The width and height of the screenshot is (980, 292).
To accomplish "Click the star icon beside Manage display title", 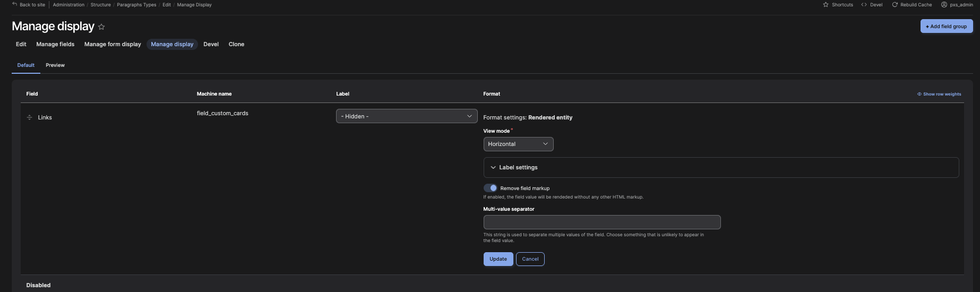I will click(x=101, y=27).
